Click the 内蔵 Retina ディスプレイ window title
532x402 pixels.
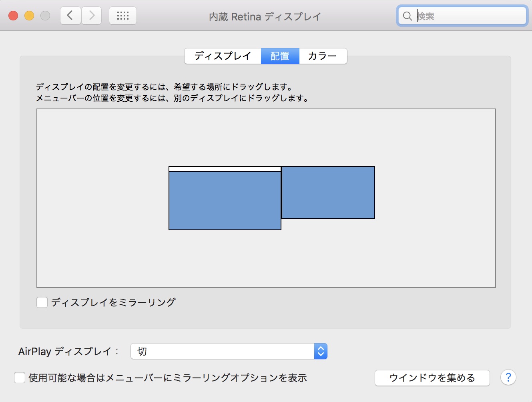click(x=265, y=16)
